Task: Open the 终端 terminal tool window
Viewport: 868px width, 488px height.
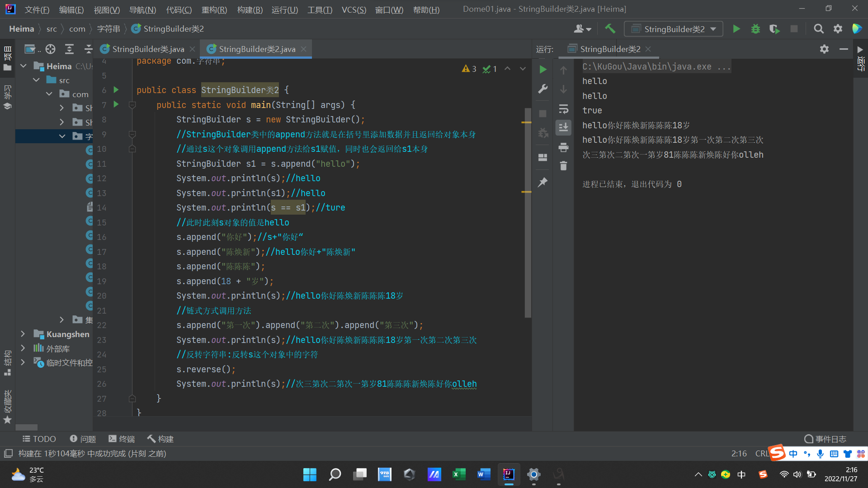Action: (121, 439)
